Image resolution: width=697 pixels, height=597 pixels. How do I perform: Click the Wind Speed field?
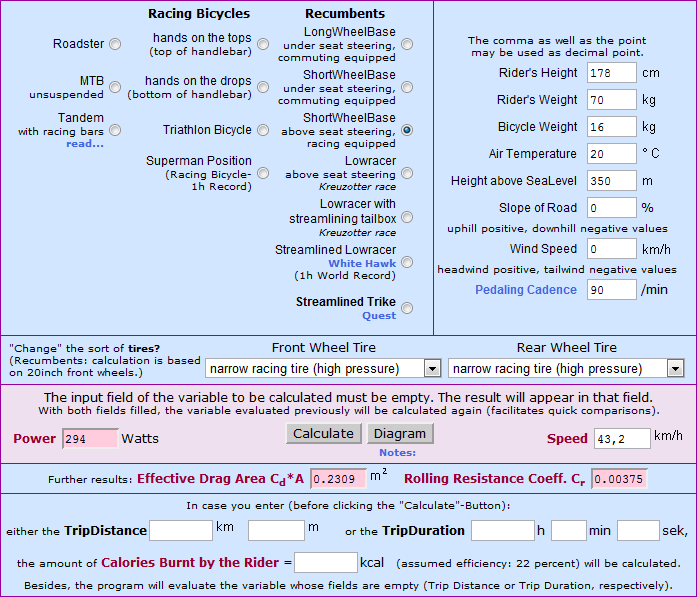click(x=612, y=249)
